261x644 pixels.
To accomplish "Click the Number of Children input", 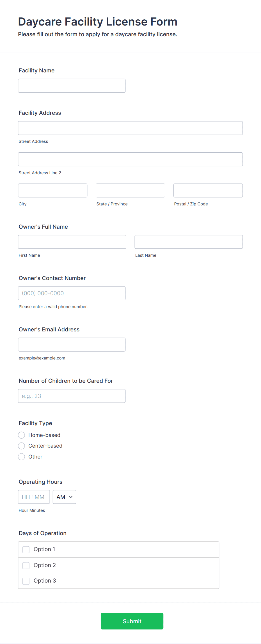I will [x=72, y=396].
